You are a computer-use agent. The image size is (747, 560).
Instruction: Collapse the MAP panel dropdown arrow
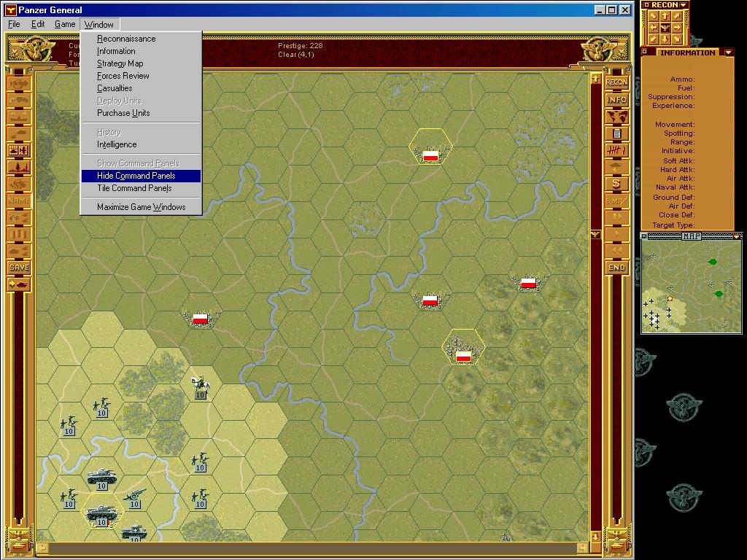click(737, 236)
